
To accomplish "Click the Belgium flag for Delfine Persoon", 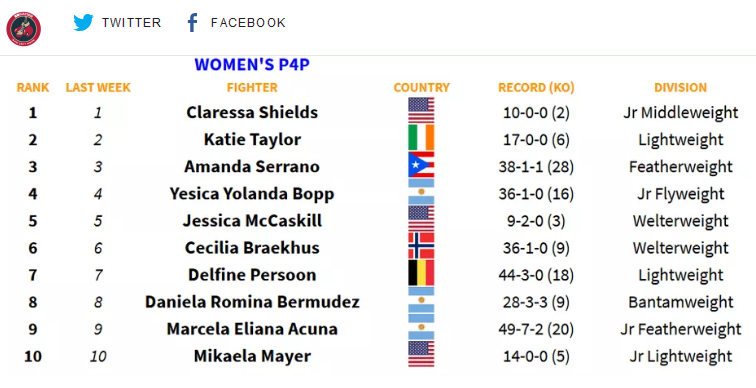I will [x=421, y=273].
